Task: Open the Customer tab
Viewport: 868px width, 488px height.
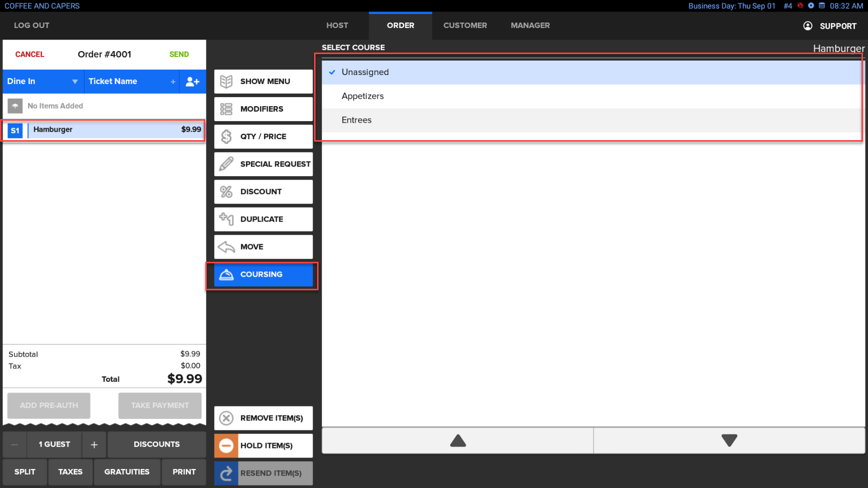Action: [x=465, y=26]
